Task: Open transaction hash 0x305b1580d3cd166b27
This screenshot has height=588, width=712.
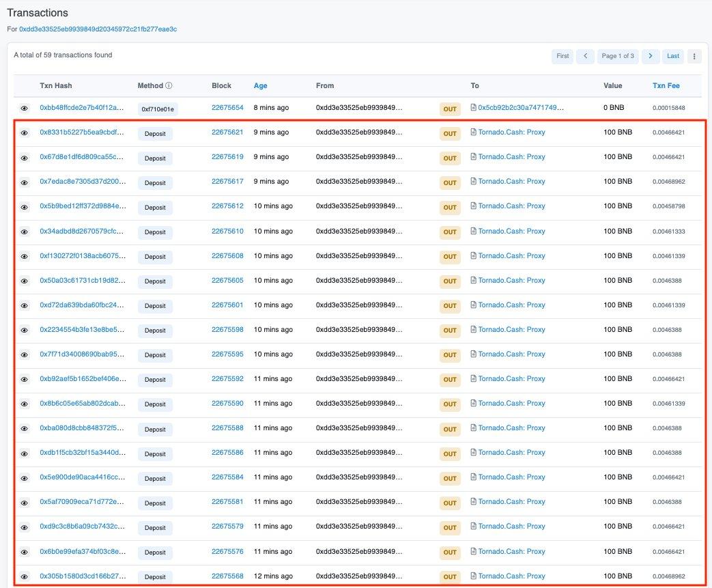Action: pos(83,576)
